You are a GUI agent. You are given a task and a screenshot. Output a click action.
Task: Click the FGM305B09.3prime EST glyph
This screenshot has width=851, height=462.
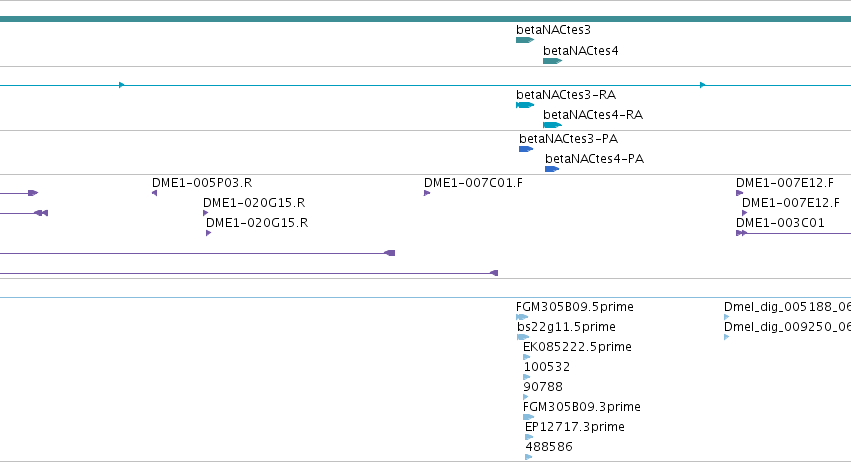coord(529,417)
